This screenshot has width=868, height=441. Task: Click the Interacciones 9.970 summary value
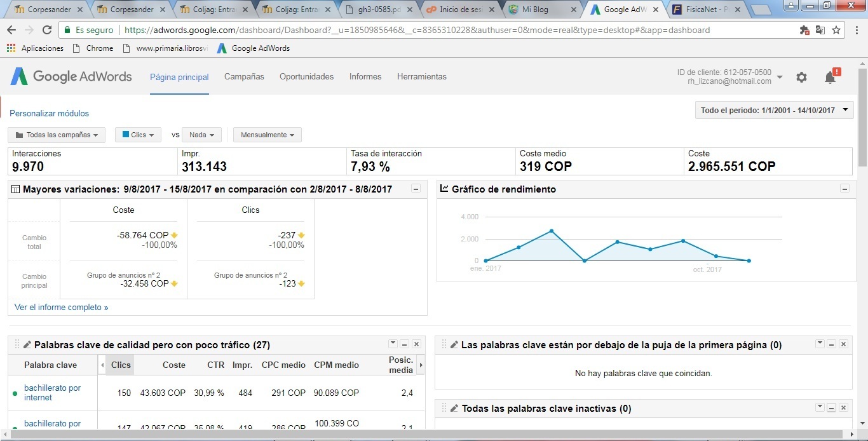click(x=28, y=166)
